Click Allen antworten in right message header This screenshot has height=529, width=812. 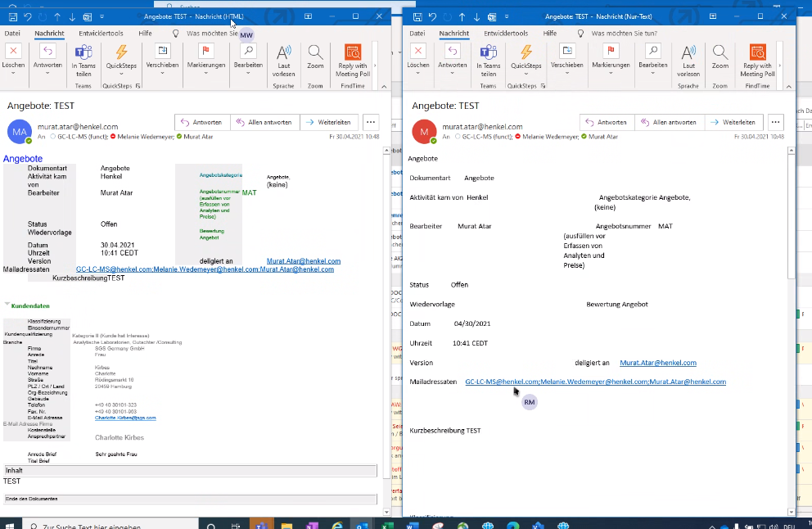(x=669, y=122)
